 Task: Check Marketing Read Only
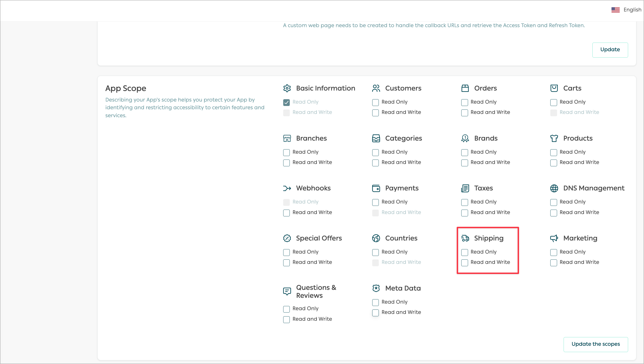[x=553, y=252]
